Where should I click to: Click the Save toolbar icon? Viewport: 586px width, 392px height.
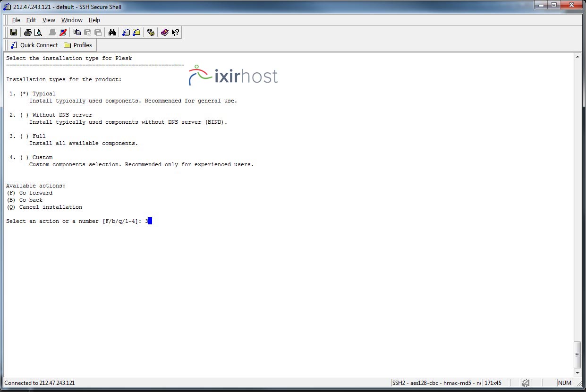(14, 33)
